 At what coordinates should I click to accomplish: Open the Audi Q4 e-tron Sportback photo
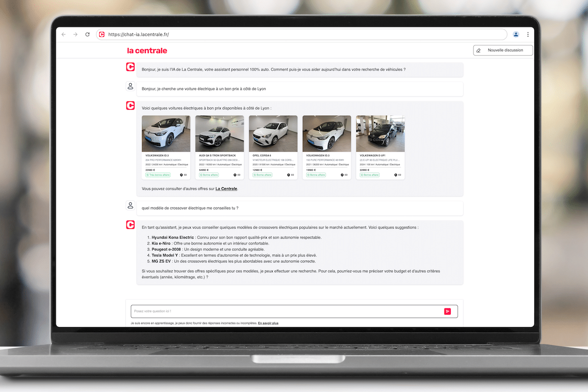(220, 134)
